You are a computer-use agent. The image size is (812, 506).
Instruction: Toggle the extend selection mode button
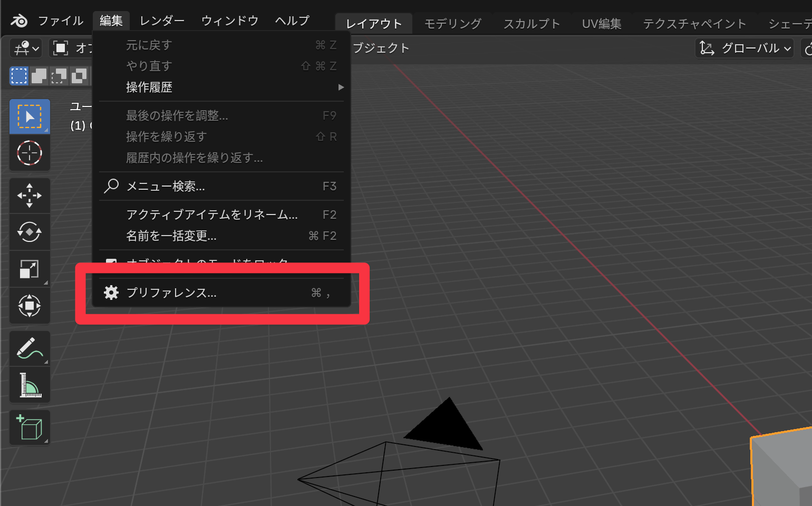tap(39, 76)
